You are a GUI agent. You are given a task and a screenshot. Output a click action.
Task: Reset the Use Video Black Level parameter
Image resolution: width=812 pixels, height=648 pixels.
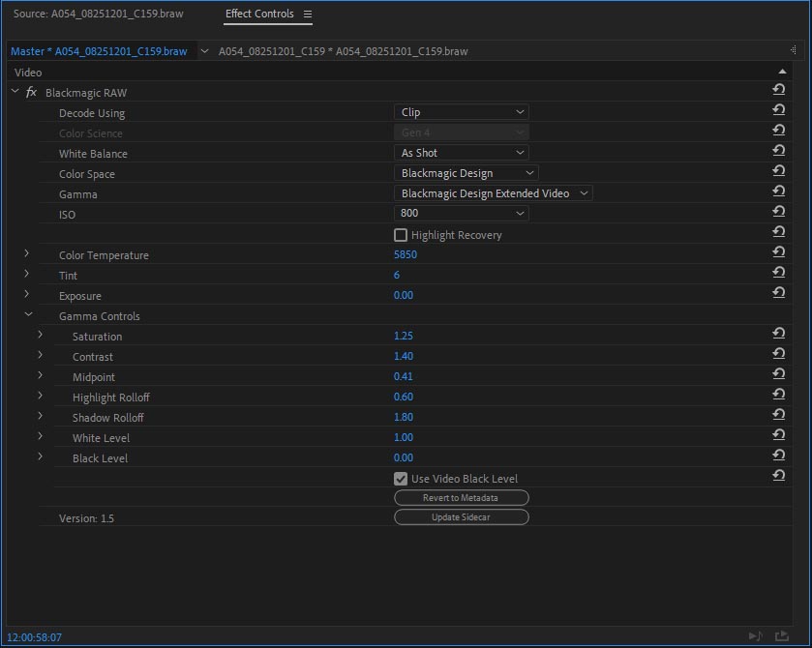click(x=778, y=476)
